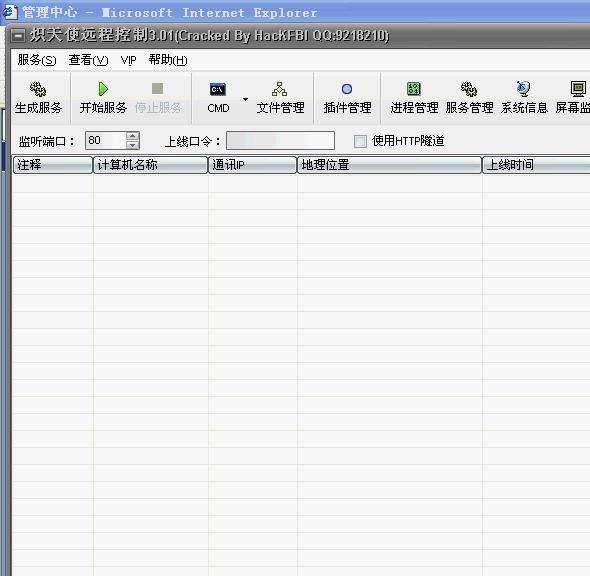Open the 服务(S) menu
The image size is (590, 576).
(x=37, y=60)
